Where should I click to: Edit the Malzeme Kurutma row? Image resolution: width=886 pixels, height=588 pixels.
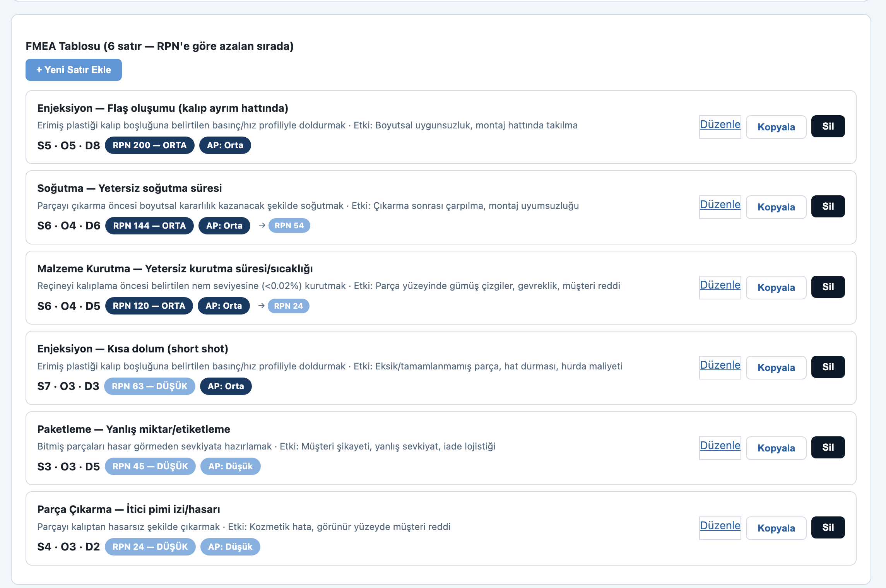pos(720,287)
